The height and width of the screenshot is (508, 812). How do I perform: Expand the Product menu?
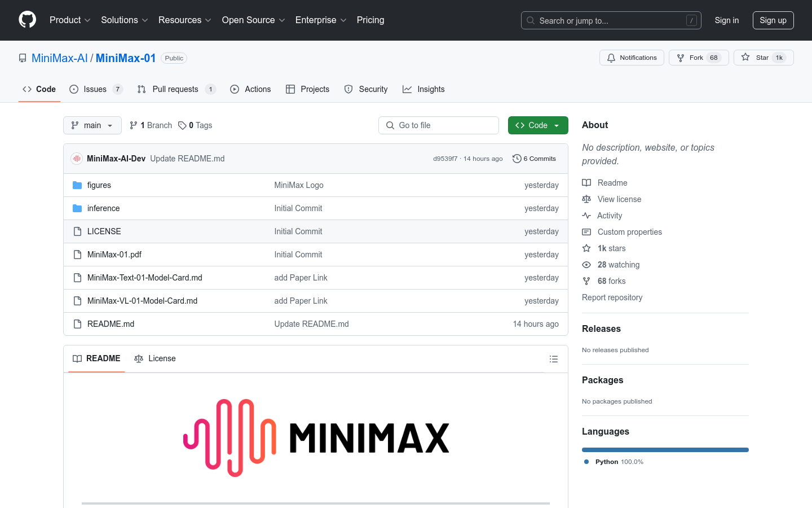coord(70,20)
